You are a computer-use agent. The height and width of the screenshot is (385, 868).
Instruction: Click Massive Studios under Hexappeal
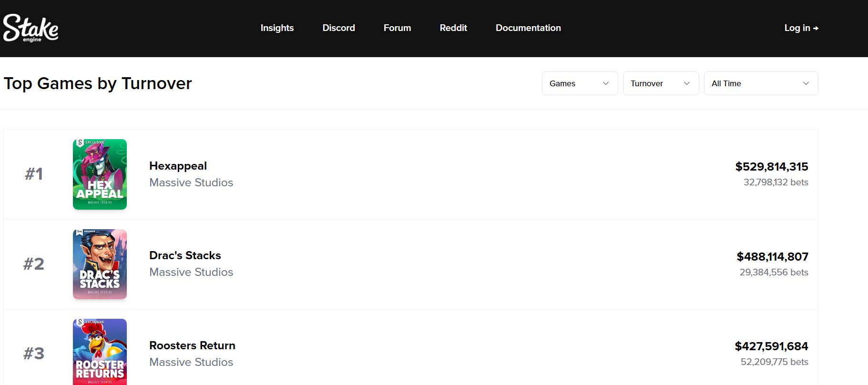pyautogui.click(x=191, y=182)
